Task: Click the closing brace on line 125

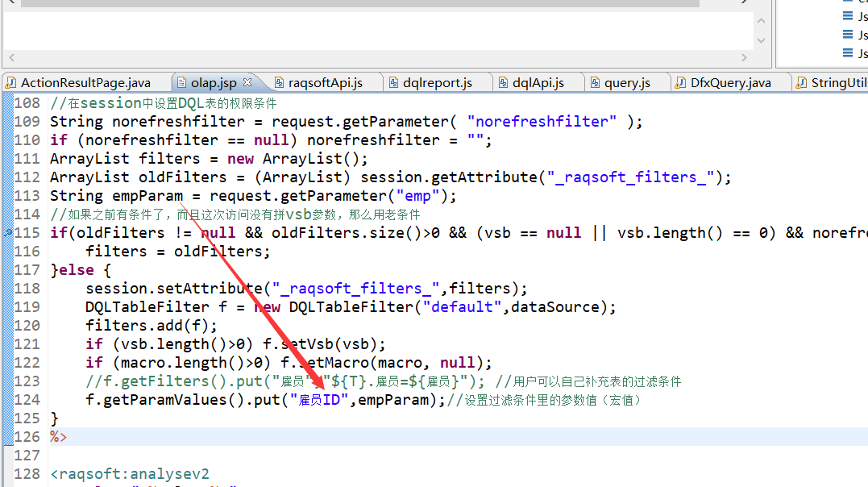Action: coord(54,418)
